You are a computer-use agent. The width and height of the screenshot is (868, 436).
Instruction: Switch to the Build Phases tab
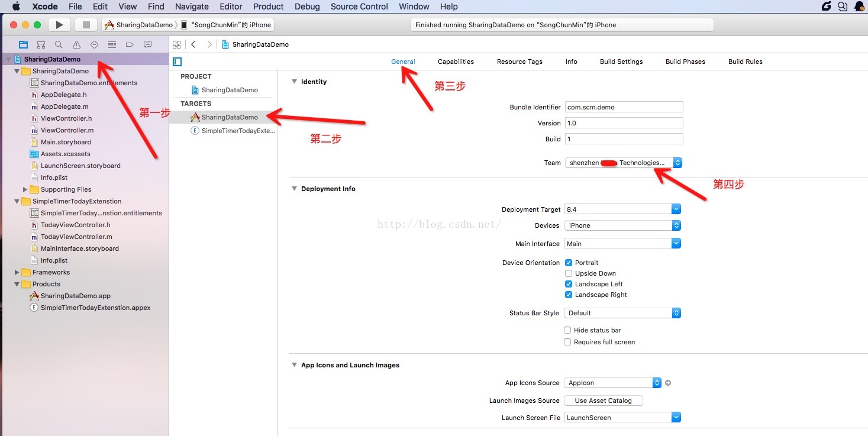pos(685,62)
